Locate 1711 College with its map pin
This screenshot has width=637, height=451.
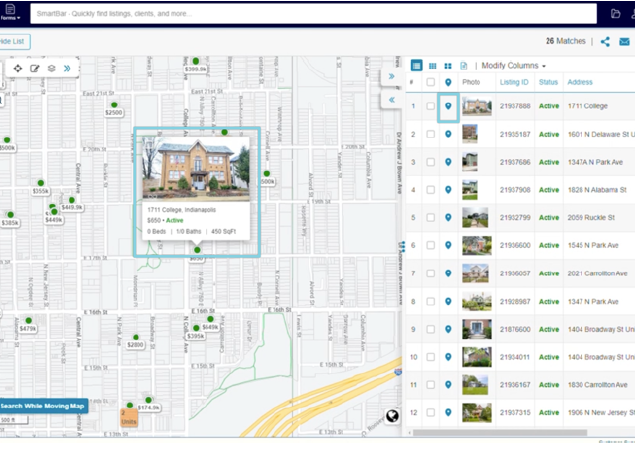click(x=448, y=106)
